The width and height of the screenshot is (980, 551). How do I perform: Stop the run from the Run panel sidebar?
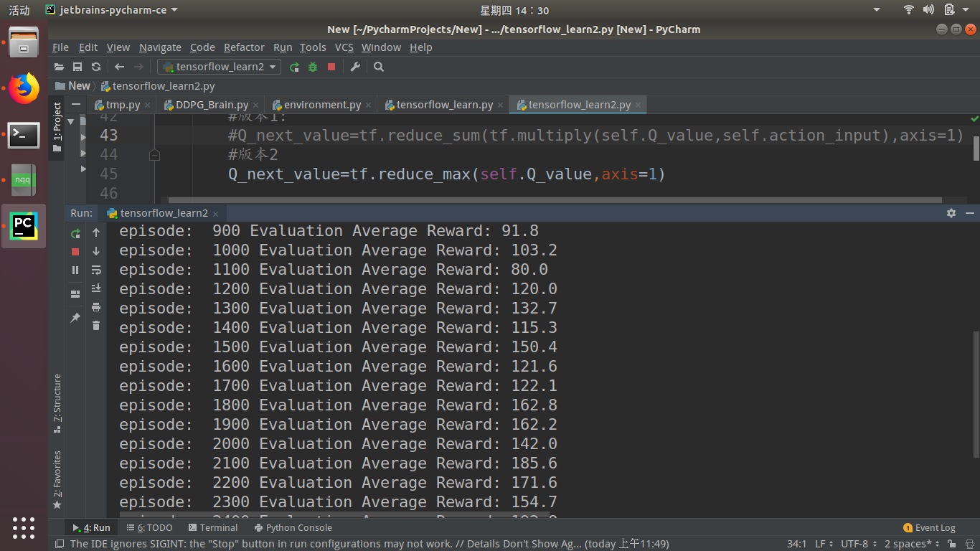(x=75, y=252)
